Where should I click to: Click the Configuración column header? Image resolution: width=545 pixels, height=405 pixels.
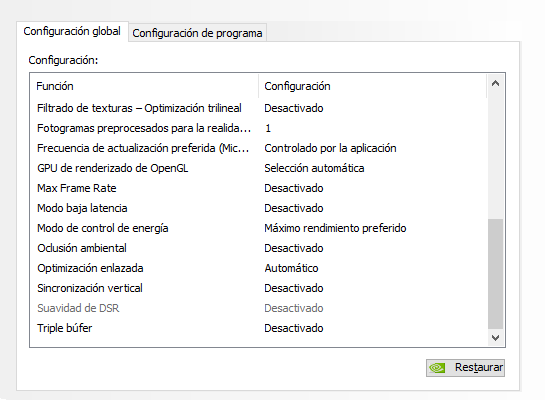(x=373, y=86)
